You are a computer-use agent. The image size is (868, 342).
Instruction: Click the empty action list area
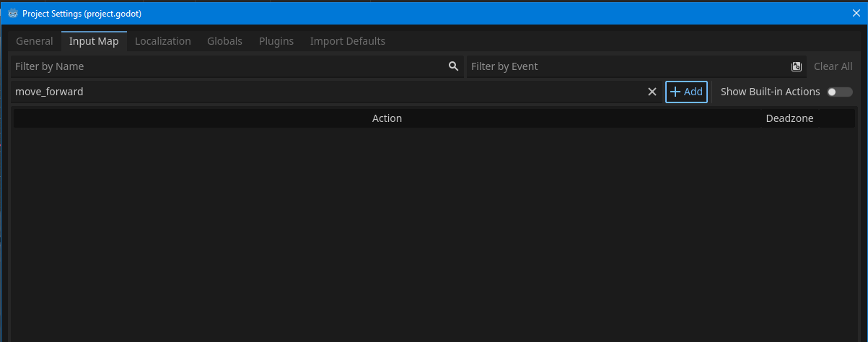pyautogui.click(x=433, y=231)
